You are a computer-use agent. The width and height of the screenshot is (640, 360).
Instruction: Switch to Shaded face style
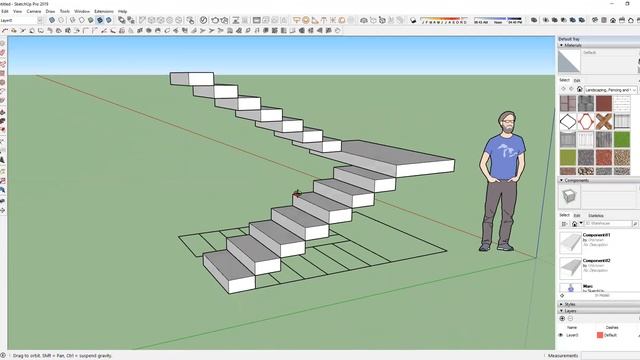(x=91, y=20)
